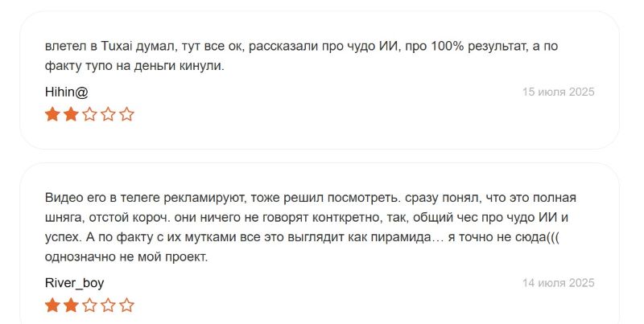Image resolution: width=644 pixels, height=324 pixels.
Task: Click the word "Tuxai" in first review
Action: [118, 46]
